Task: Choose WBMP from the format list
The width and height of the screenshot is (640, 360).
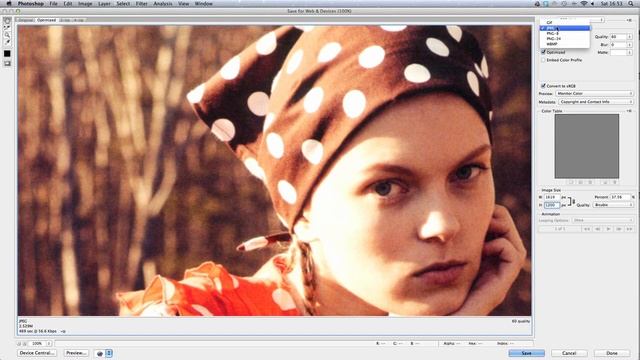Action: [x=565, y=44]
